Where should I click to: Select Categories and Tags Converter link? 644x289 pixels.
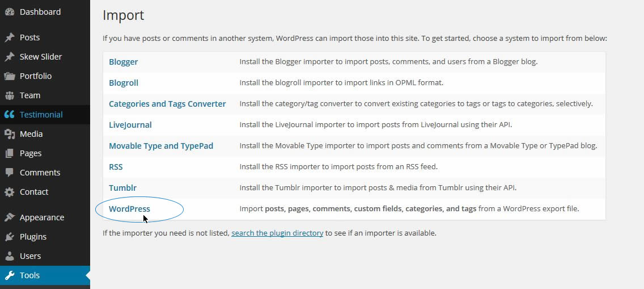pyautogui.click(x=167, y=104)
